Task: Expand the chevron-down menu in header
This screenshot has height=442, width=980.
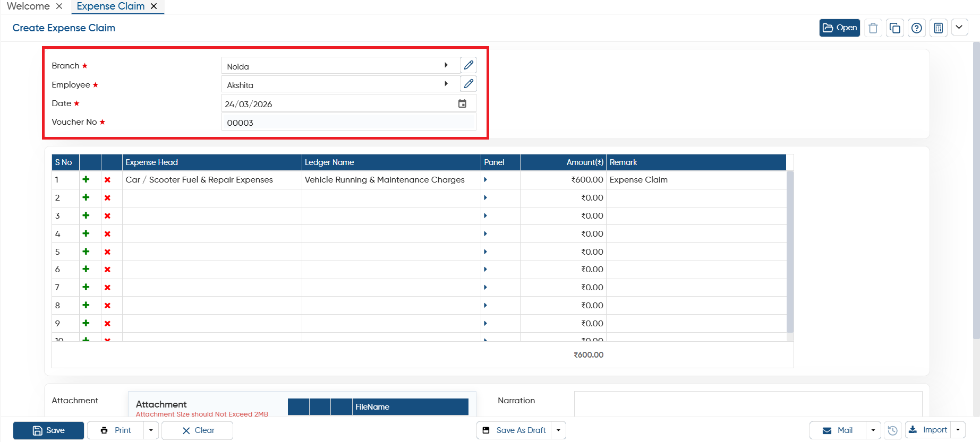Action: (959, 27)
